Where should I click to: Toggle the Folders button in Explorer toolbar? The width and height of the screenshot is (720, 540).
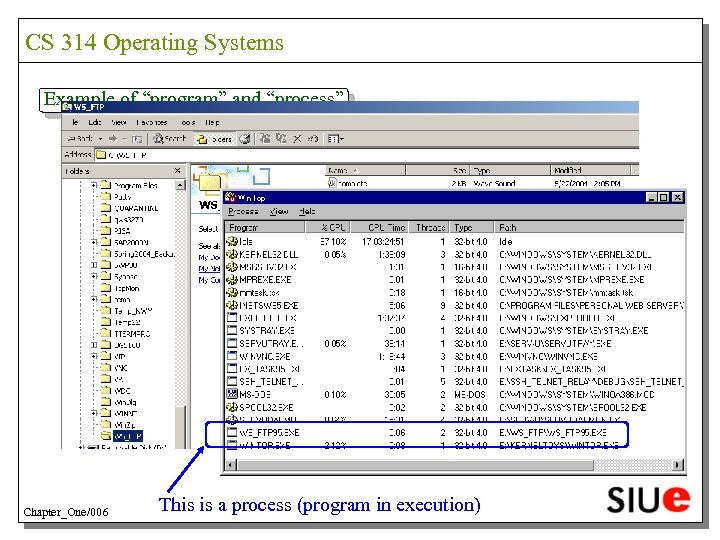tap(214, 139)
